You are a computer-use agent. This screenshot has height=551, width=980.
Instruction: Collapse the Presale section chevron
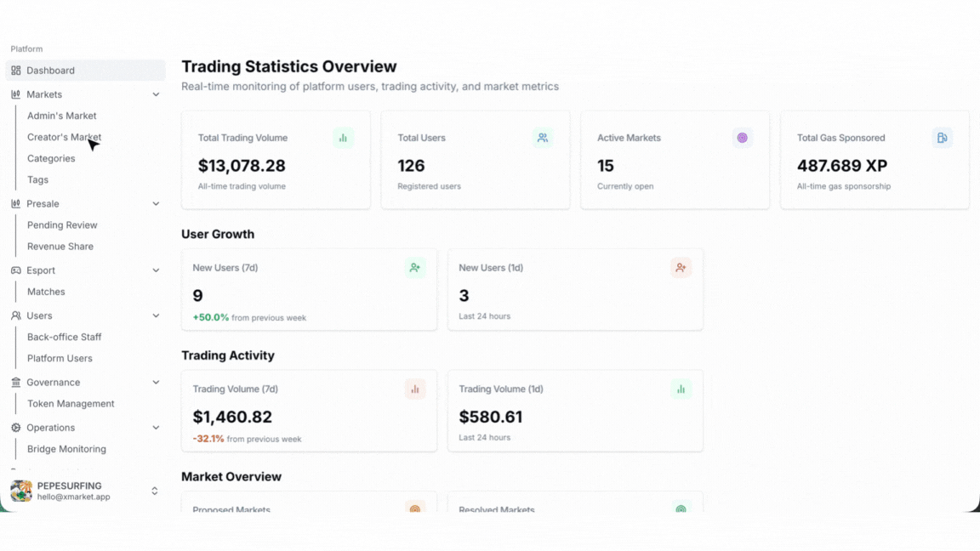(x=156, y=204)
